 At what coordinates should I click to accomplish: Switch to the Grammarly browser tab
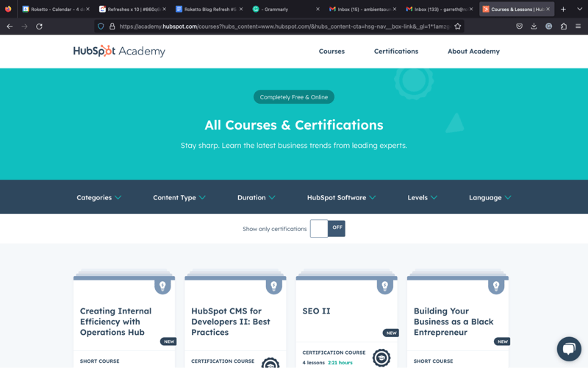click(283, 9)
